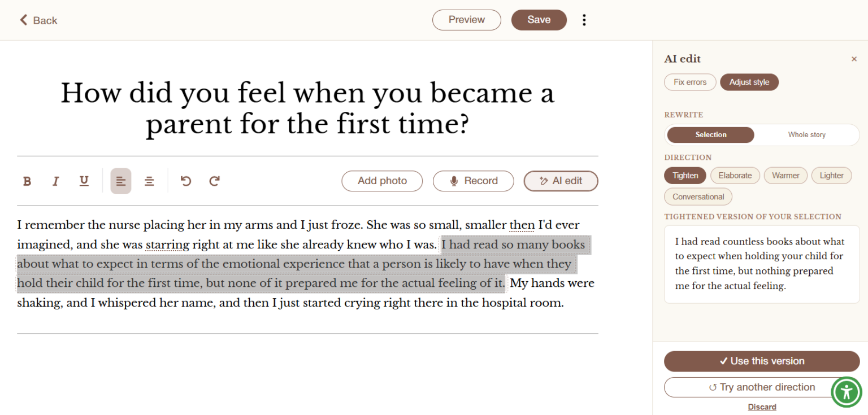Select center text alignment icon
The height and width of the screenshot is (415, 868).
coord(149,181)
